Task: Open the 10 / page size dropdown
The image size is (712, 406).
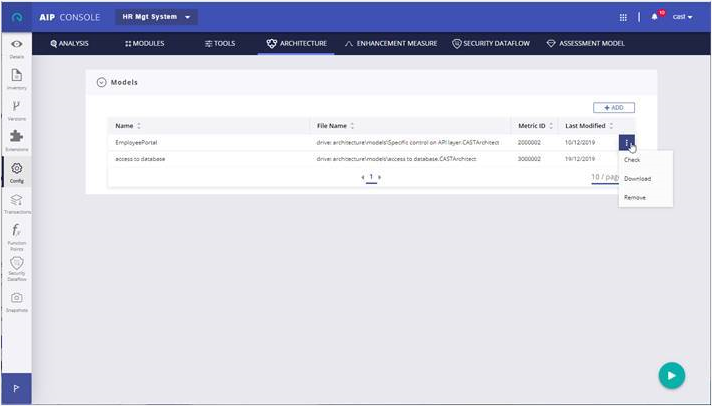Action: point(611,177)
